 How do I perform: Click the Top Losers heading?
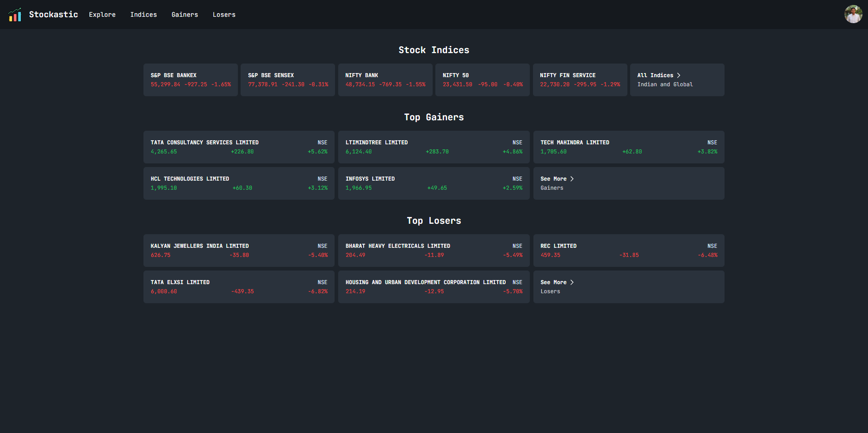click(434, 221)
